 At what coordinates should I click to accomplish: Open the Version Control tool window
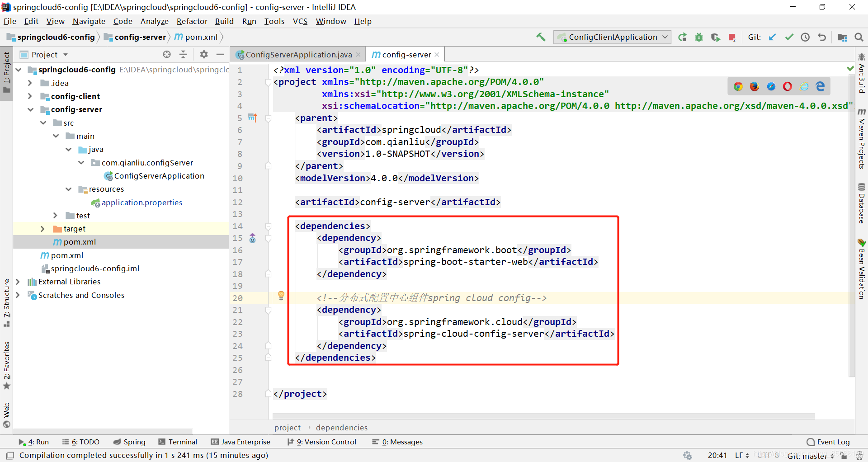coord(322,442)
